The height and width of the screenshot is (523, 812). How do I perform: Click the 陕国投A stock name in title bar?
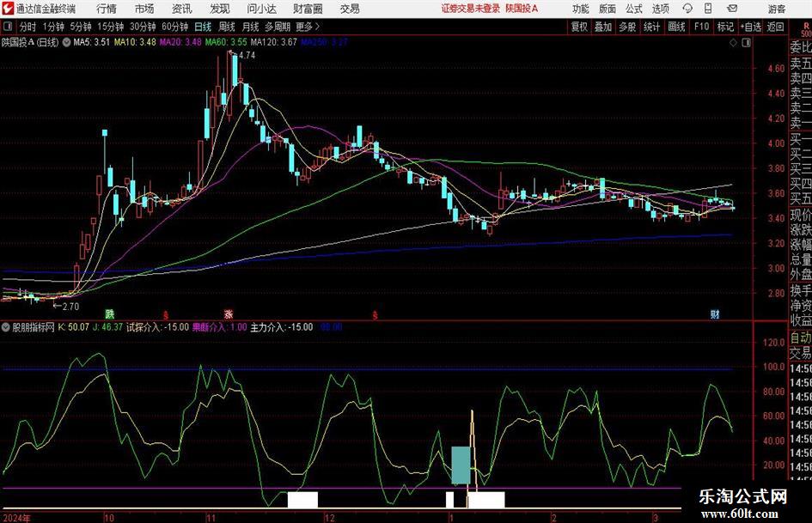click(522, 9)
